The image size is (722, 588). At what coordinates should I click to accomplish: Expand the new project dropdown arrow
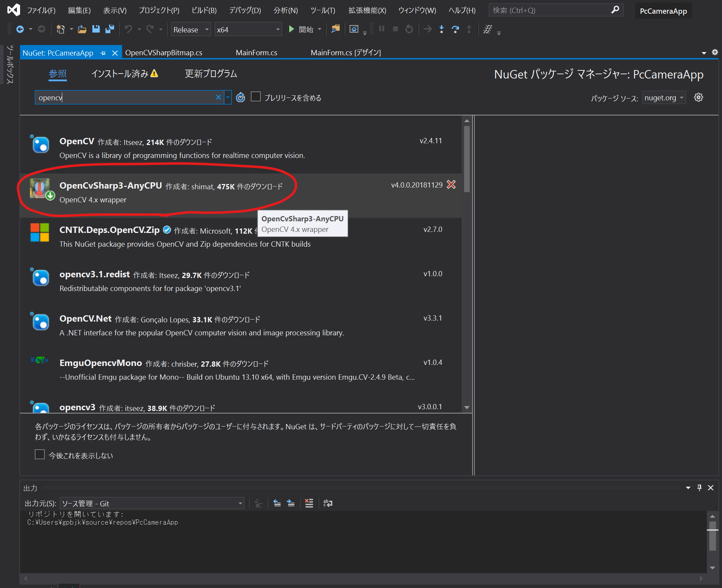(71, 30)
